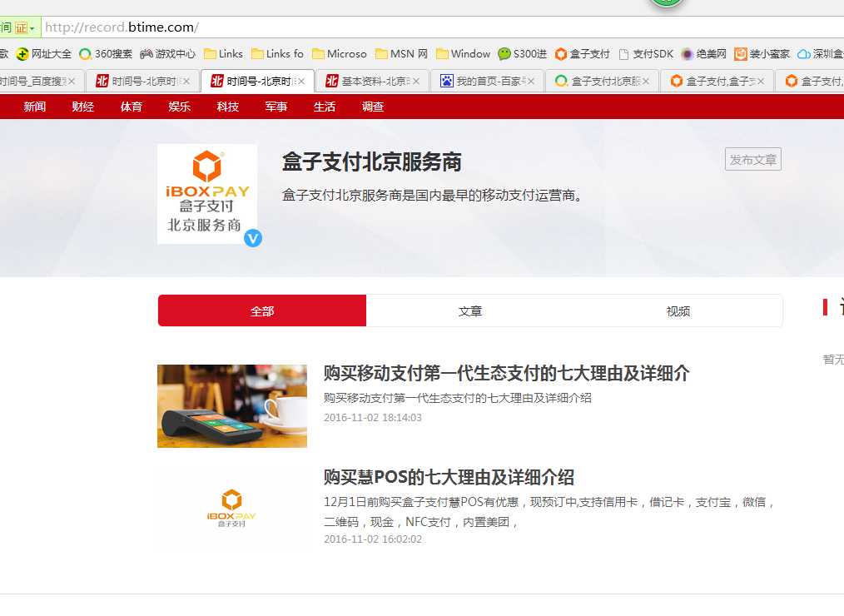Click the address bar URL field
The image size is (844, 616).
pos(441,27)
